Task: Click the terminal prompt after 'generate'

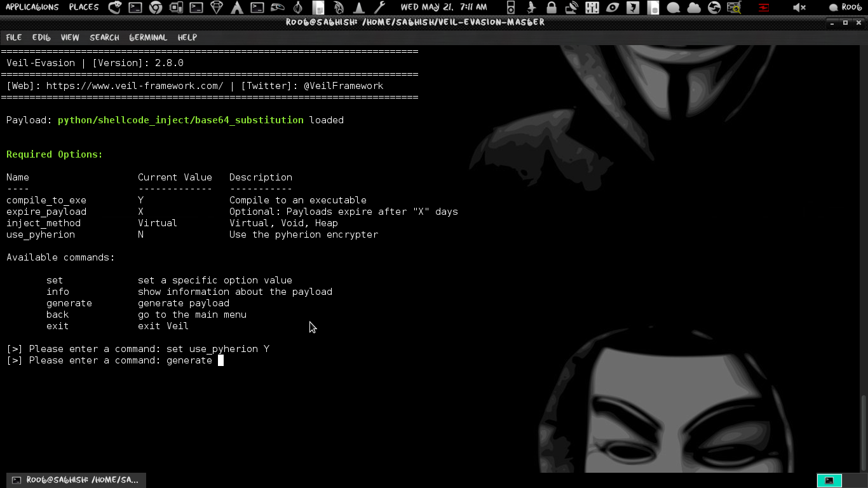Action: (x=220, y=360)
